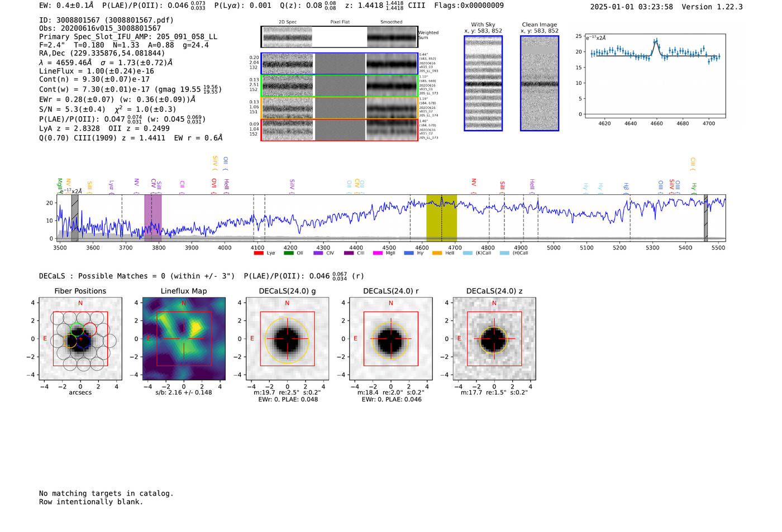The height and width of the screenshot is (532, 782).
Task: Click the green fiber circle in Fiber Positions
Action: [77, 329]
